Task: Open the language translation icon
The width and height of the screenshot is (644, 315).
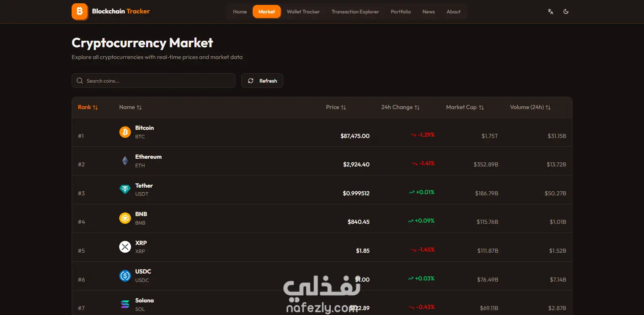Action: click(x=550, y=12)
